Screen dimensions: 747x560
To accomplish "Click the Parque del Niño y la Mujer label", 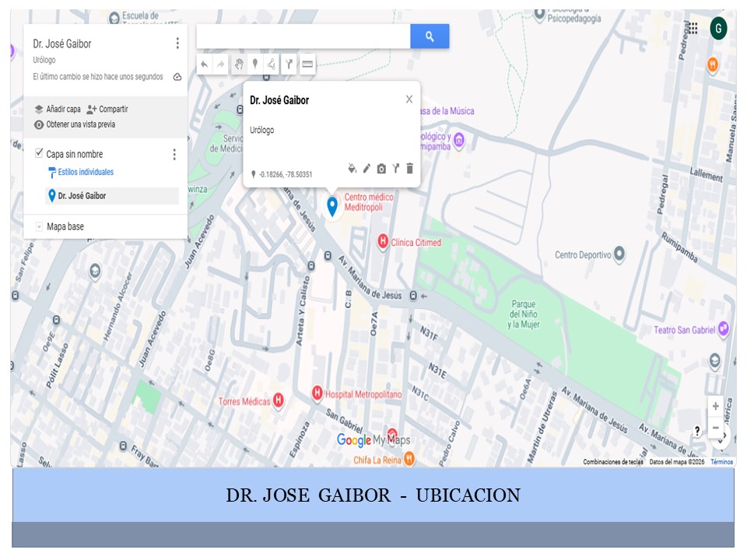I will tap(524, 314).
